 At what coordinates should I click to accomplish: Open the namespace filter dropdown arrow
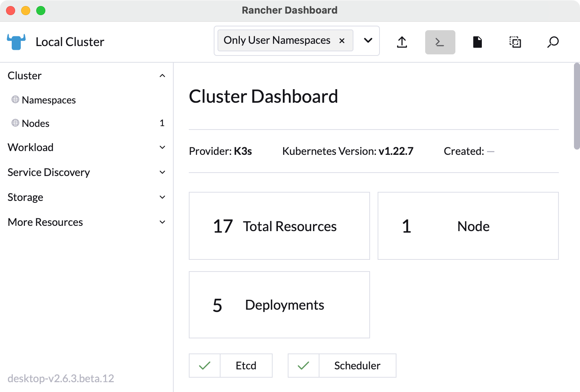(x=368, y=41)
